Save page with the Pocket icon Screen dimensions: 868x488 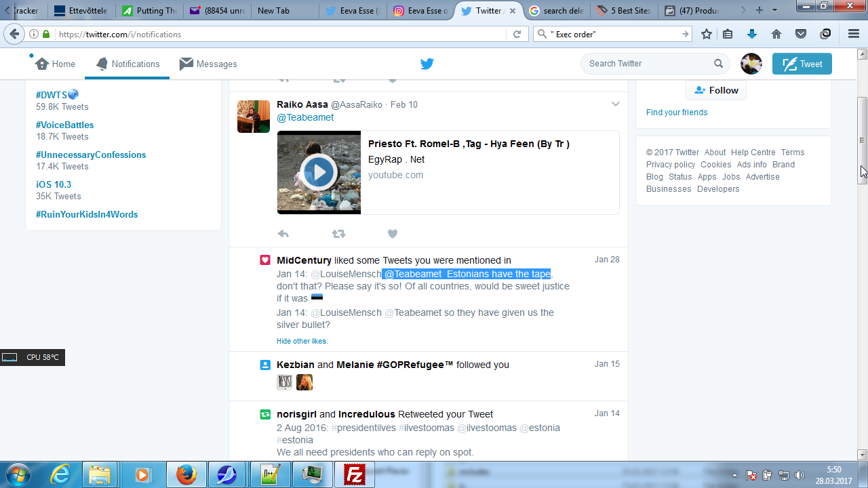click(801, 34)
